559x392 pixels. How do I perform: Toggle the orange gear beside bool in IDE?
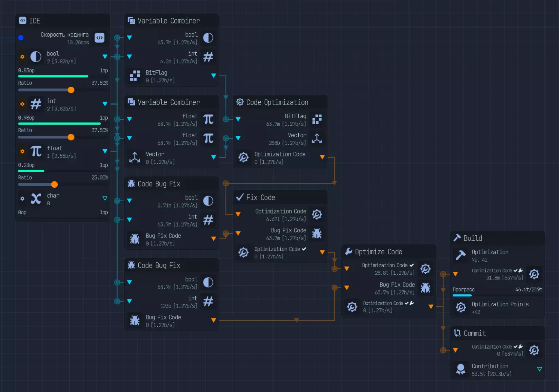point(22,57)
